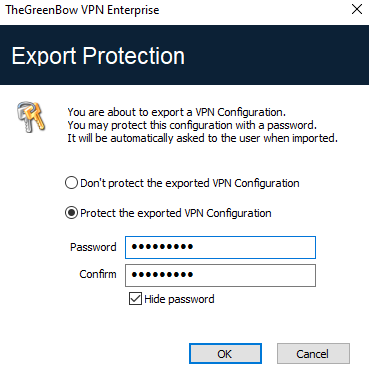
Task: Click the keys icon beside the description
Action: tap(31, 117)
